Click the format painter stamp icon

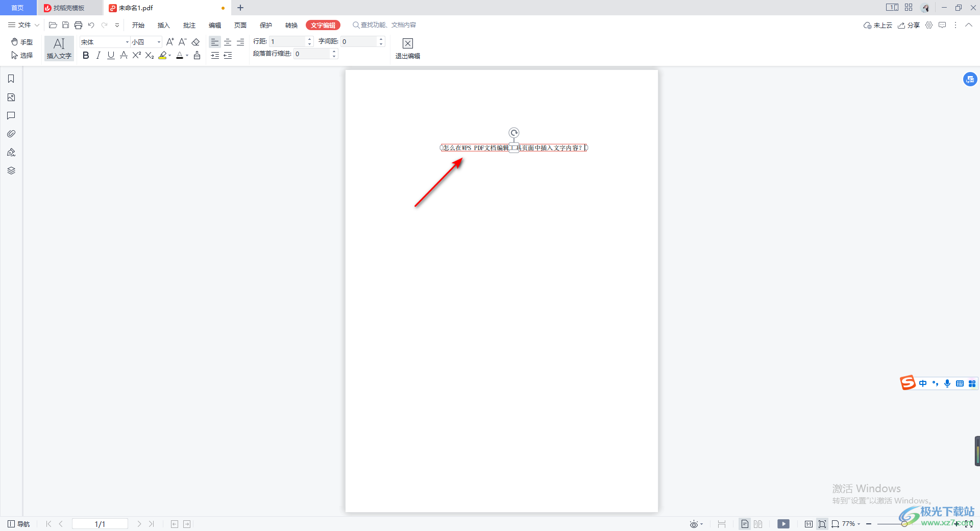click(x=197, y=55)
